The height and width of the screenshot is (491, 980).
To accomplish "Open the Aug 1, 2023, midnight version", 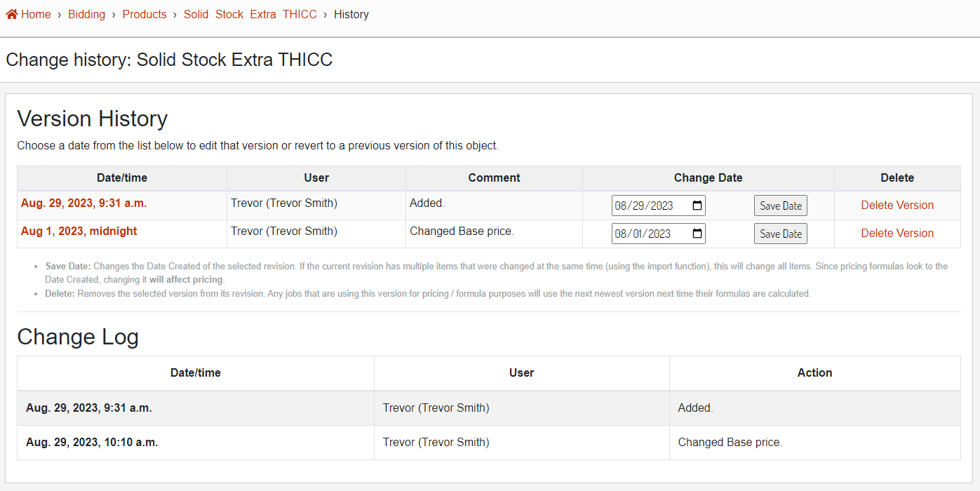I will 79,231.
